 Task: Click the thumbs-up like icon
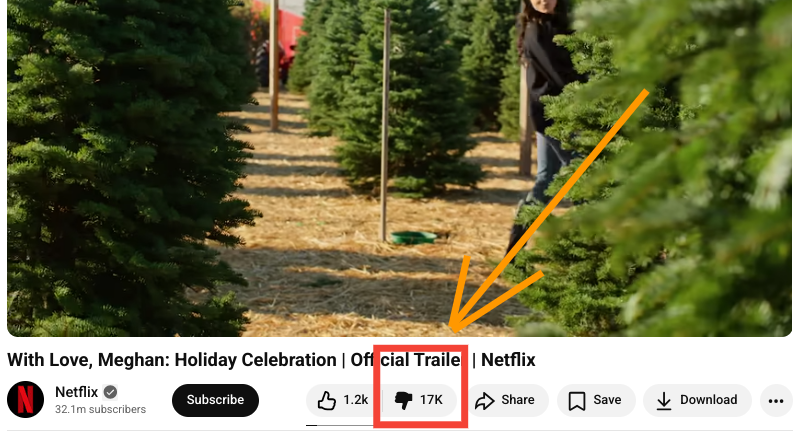click(327, 400)
